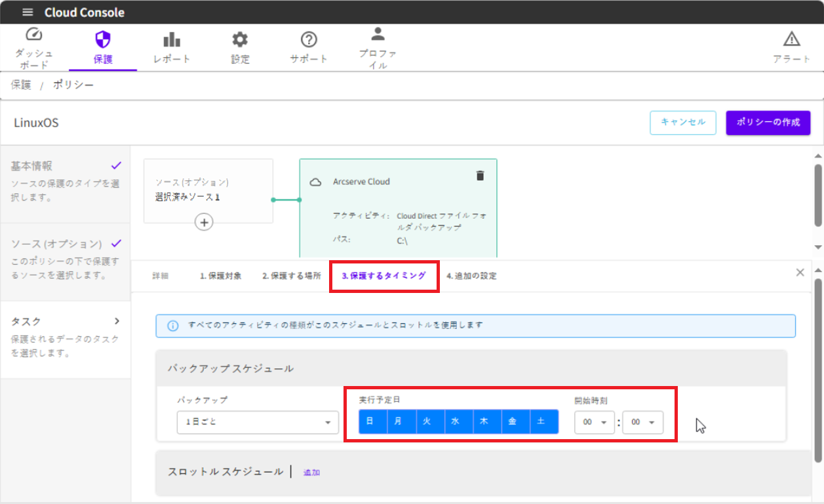The image size is (824, 504).
Task: Open the ダッシュボード dashboard icon
Action: [x=33, y=35]
